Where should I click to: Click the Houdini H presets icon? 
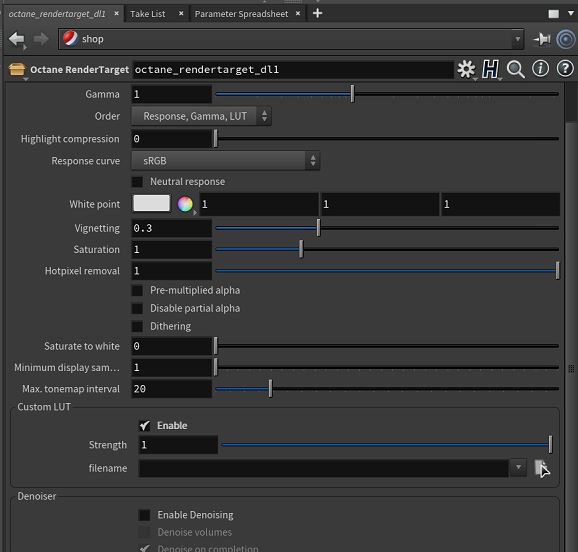click(490, 69)
